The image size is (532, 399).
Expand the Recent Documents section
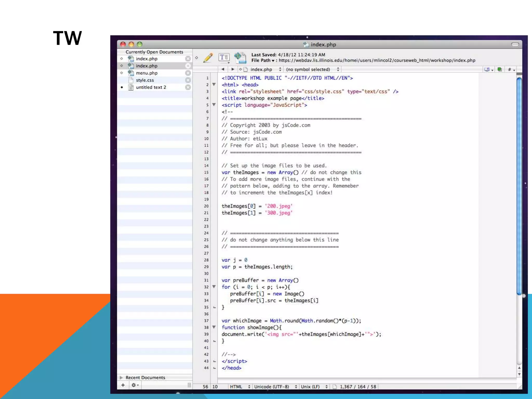click(x=121, y=377)
